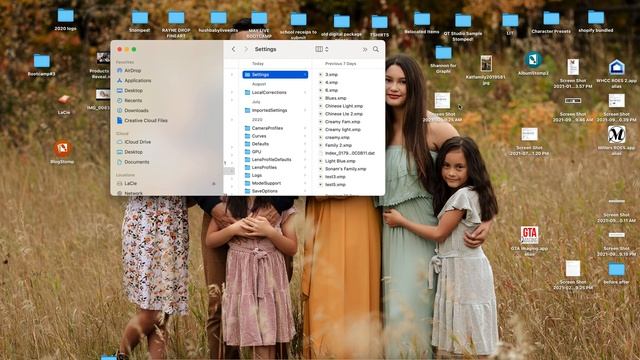640x360 pixels.
Task: Expand the chevron on LocalCorrections row
Action: pos(305,93)
